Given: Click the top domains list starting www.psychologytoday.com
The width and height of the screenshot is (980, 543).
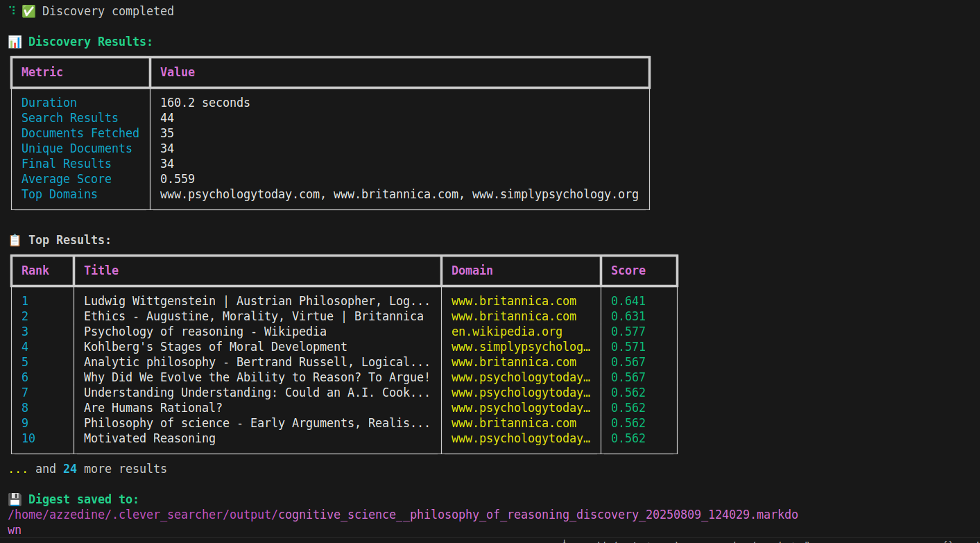Looking at the screenshot, I should click(399, 194).
